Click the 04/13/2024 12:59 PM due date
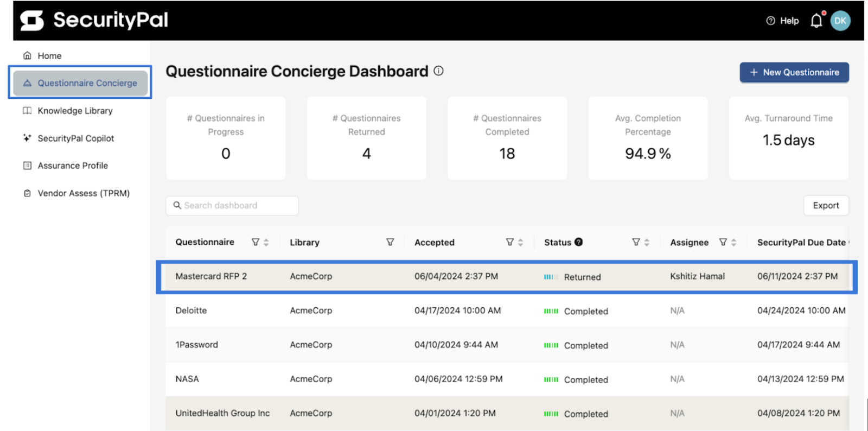This screenshot has width=868, height=431. [801, 379]
